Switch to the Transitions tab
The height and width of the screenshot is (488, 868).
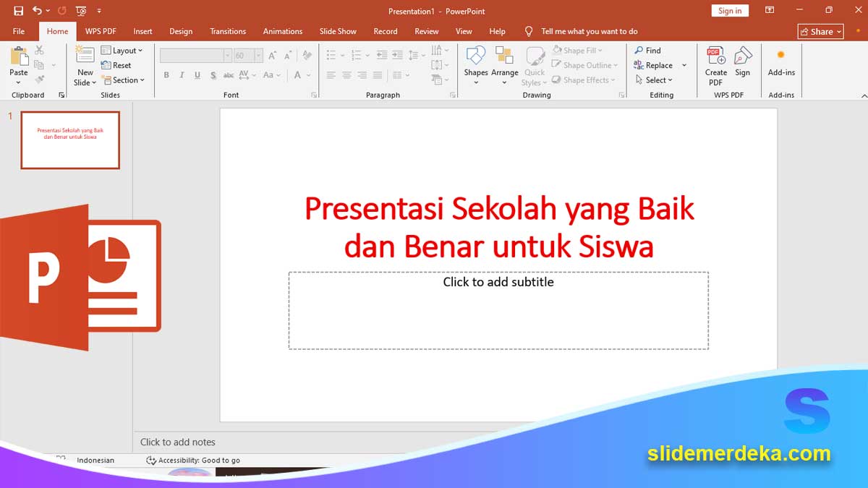tap(228, 31)
